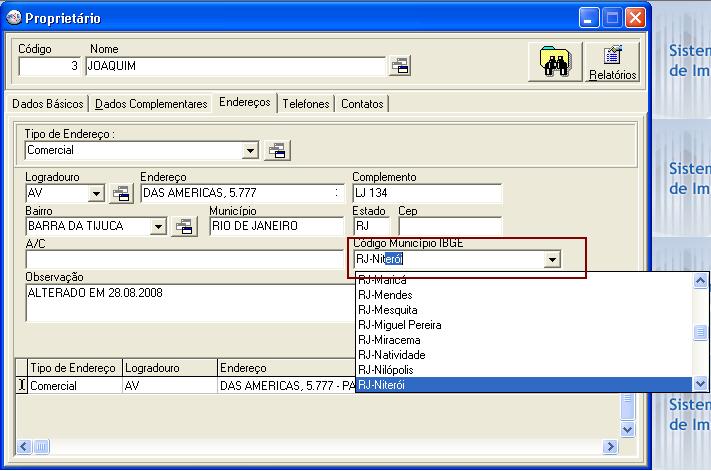The width and height of the screenshot is (711, 471).
Task: Click the Complemento input field
Action: click(426, 193)
